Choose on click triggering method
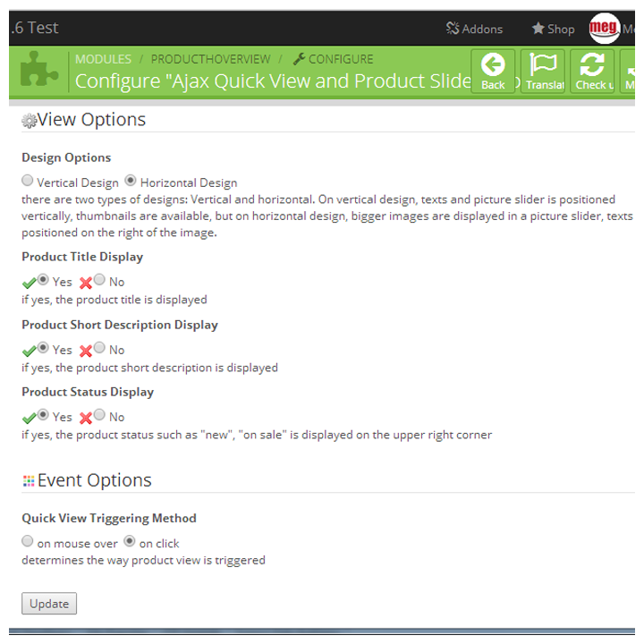 [x=130, y=541]
